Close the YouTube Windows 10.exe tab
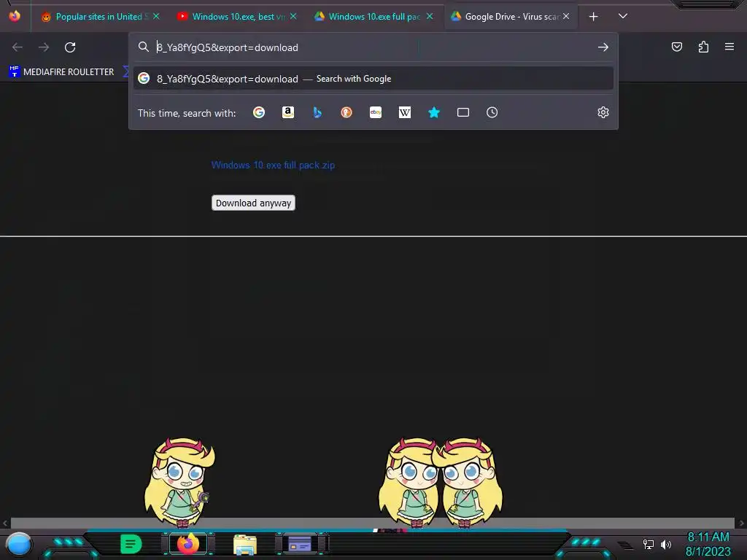Viewport: 747px width, 560px height. point(293,16)
